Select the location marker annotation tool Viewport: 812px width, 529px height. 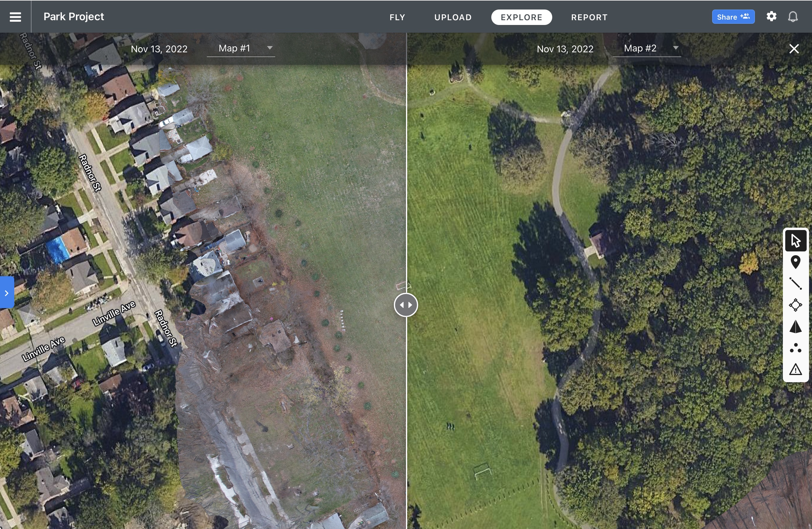pyautogui.click(x=796, y=262)
